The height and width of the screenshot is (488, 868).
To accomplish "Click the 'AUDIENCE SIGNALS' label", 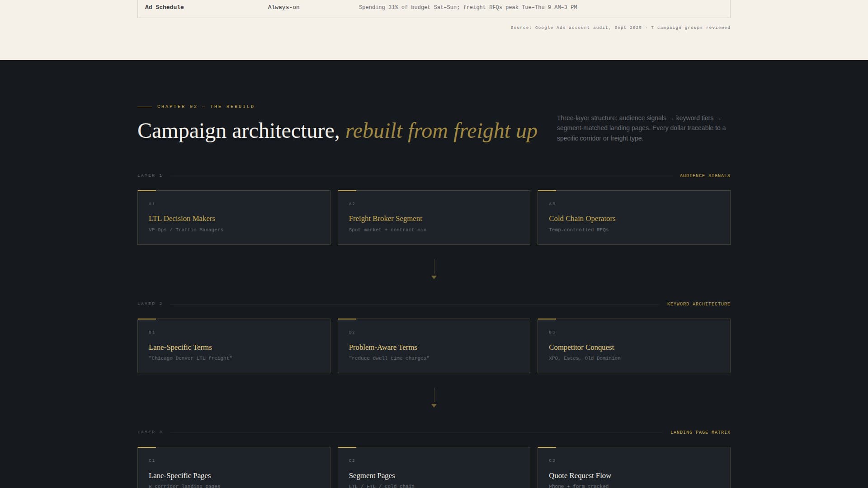I will tap(705, 176).
